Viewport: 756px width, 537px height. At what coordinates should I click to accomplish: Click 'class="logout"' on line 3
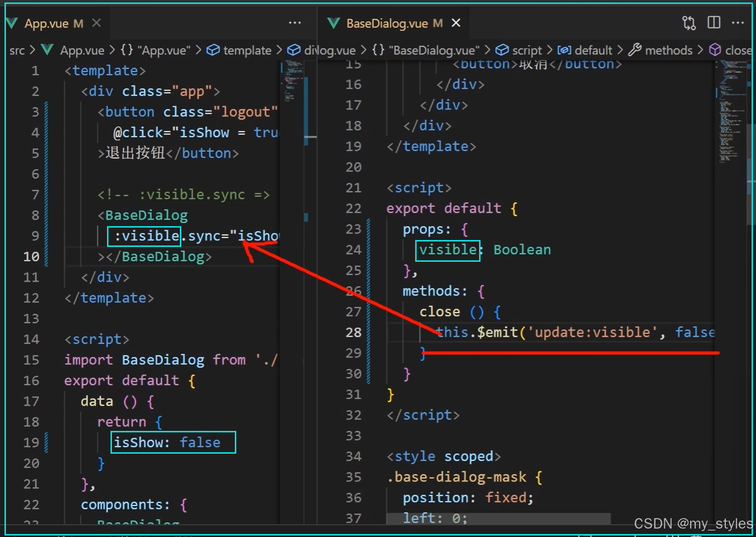(x=220, y=112)
